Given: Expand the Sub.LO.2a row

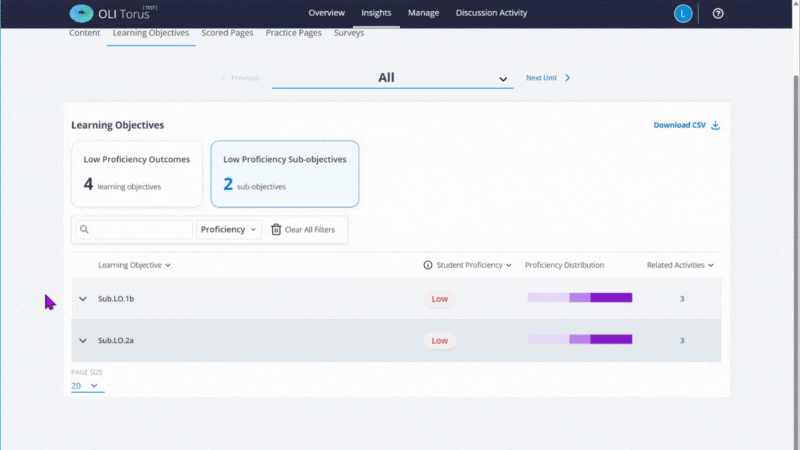Looking at the screenshot, I should [83, 340].
